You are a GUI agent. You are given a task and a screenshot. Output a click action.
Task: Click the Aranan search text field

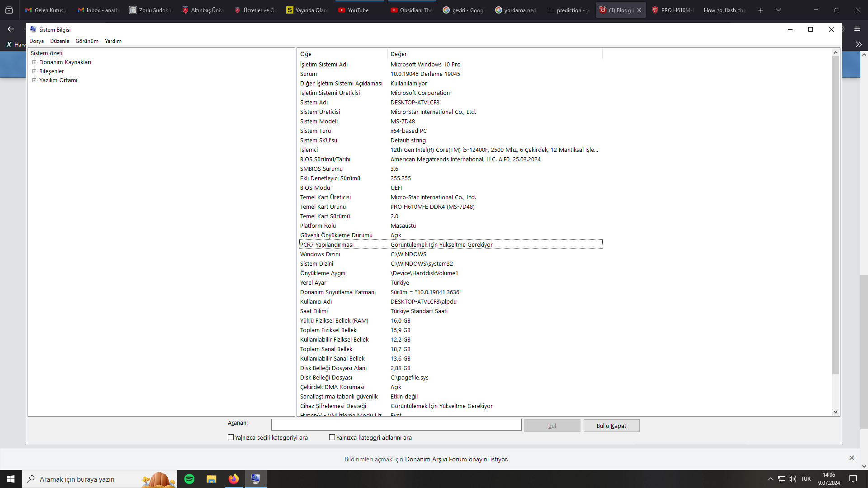coord(396,425)
